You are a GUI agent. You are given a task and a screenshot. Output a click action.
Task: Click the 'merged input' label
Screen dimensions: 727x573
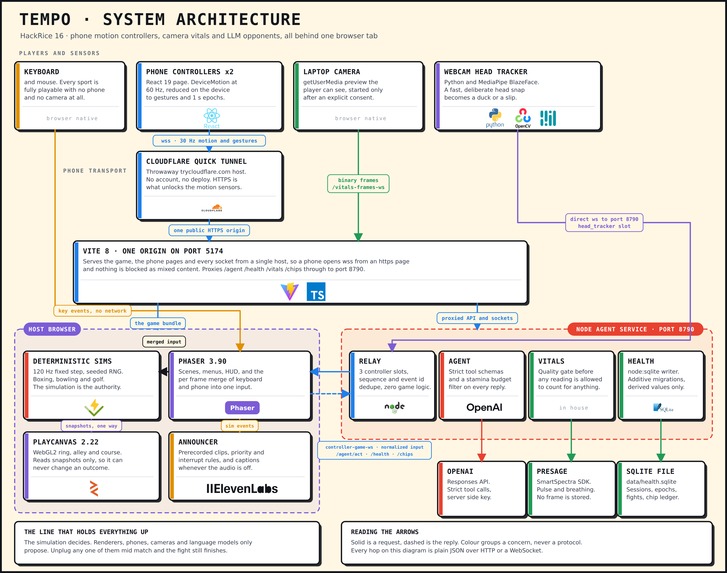point(164,342)
